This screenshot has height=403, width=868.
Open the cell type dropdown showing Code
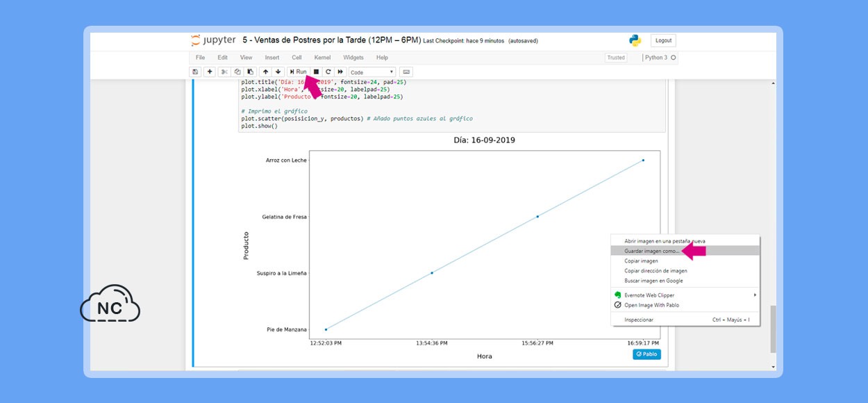(372, 72)
